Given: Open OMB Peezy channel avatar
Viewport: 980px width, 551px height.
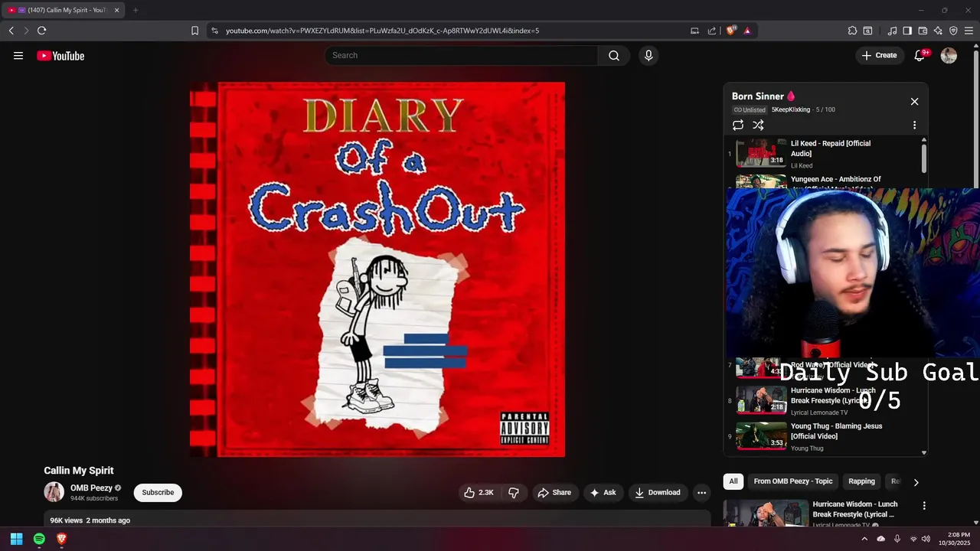Looking at the screenshot, I should tap(54, 492).
